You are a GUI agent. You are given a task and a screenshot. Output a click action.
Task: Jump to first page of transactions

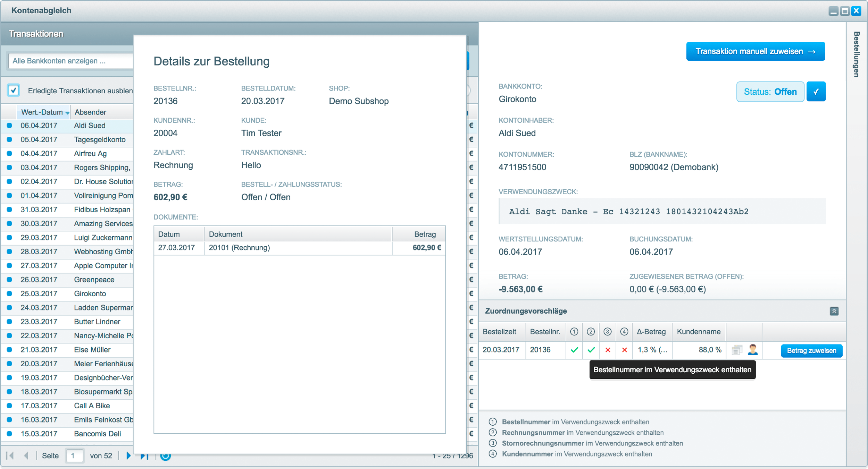point(10,456)
